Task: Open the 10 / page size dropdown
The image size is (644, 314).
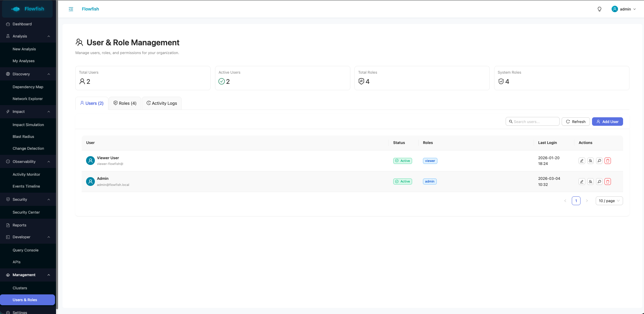Action: pos(609,201)
